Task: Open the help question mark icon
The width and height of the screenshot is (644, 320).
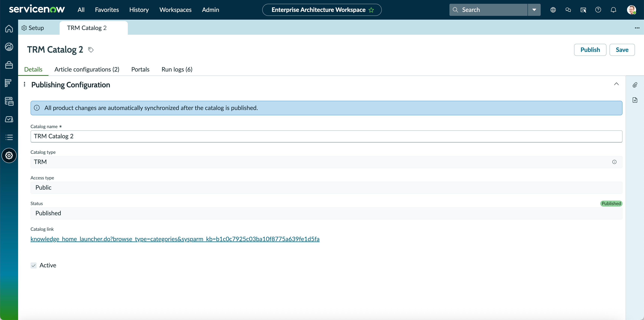Action: coord(598,10)
